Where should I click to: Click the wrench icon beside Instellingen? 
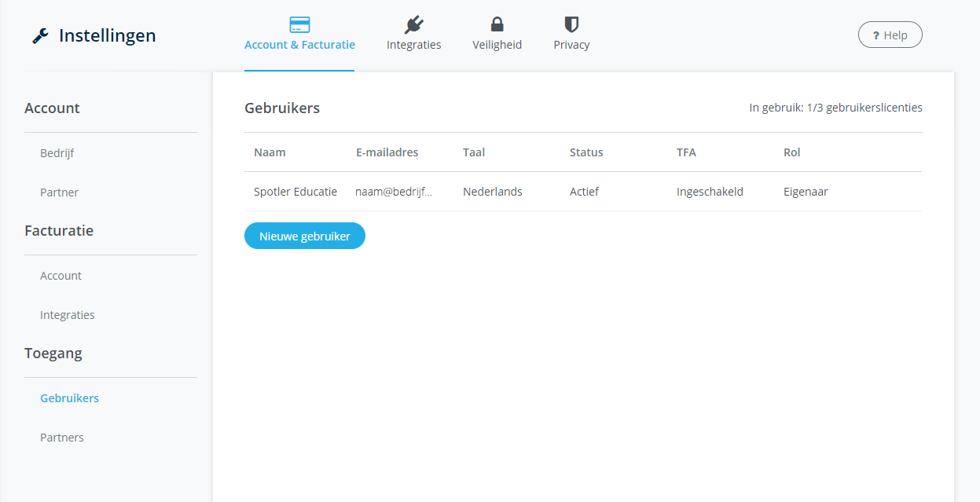(40, 36)
